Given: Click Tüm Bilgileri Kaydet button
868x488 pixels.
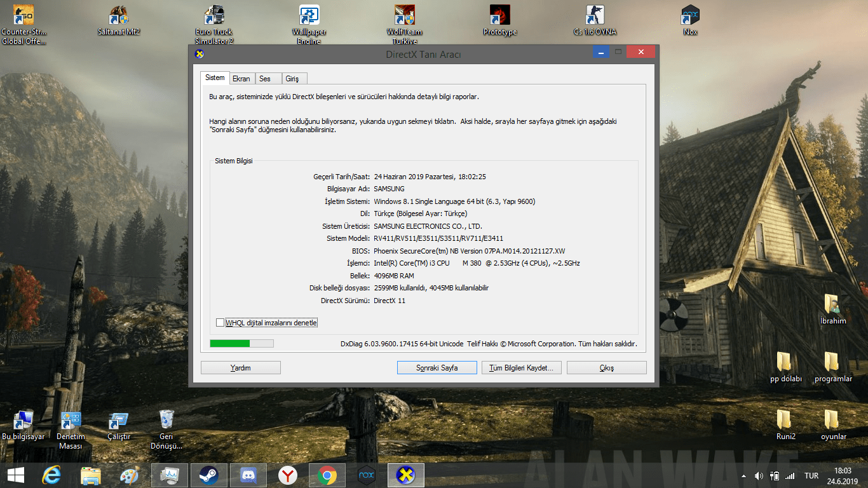Looking at the screenshot, I should (x=522, y=367).
